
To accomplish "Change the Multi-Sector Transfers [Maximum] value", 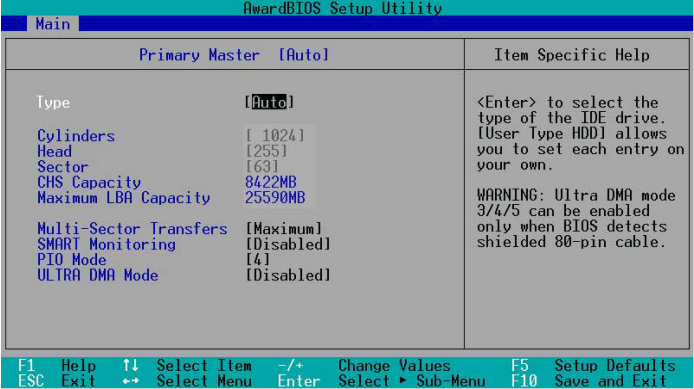I will [x=284, y=229].
